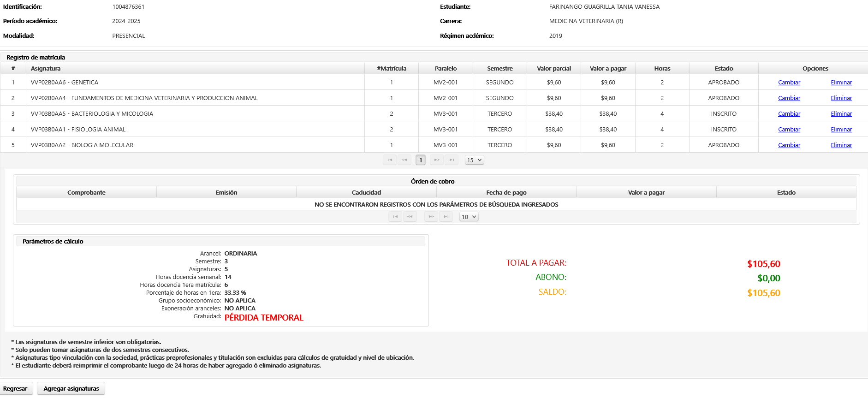
Task: Click the 33.33 % porcentaje value
Action: 235,293
